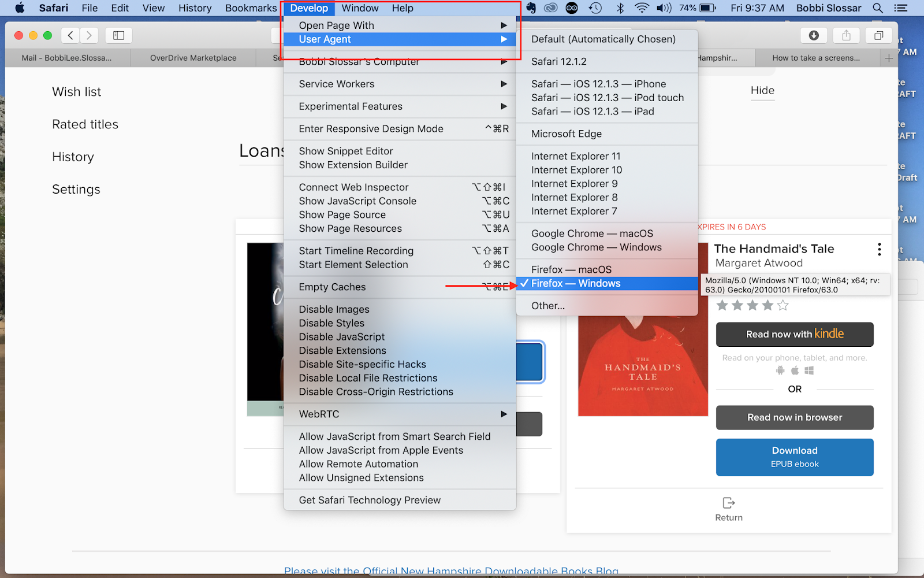Expand the Experimental Features submenu
The width and height of the screenshot is (924, 578).
pos(400,106)
